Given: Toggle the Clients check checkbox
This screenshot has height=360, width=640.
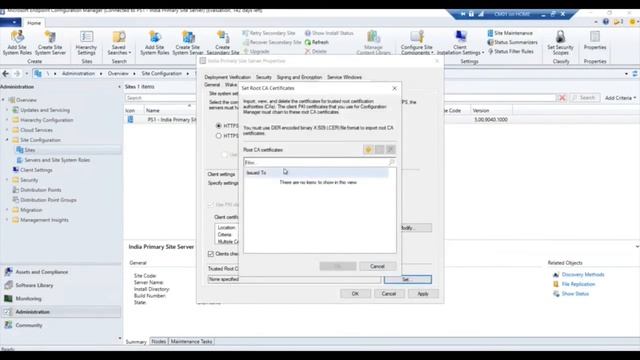Looking at the screenshot, I should tap(211, 254).
